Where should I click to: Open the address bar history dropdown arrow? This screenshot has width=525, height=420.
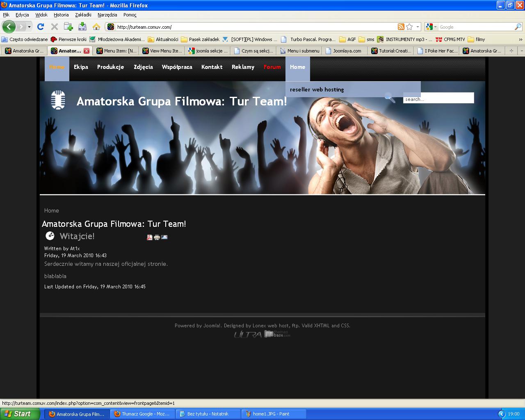418,27
